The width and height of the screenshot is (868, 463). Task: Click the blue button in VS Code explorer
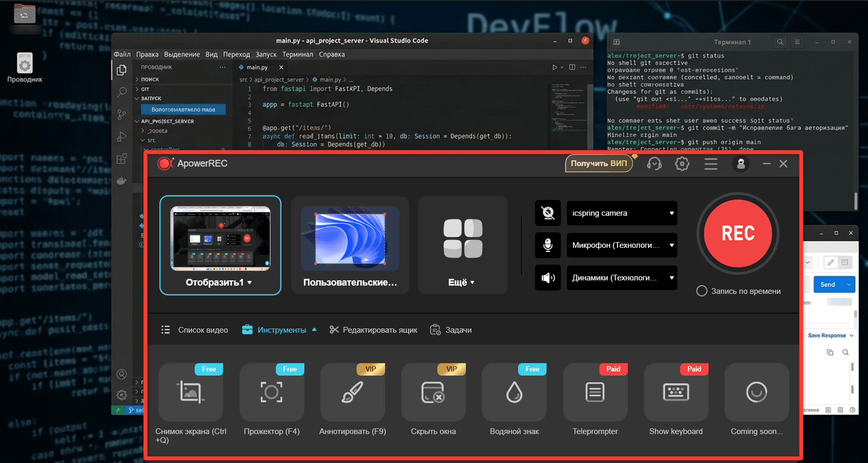[183, 110]
